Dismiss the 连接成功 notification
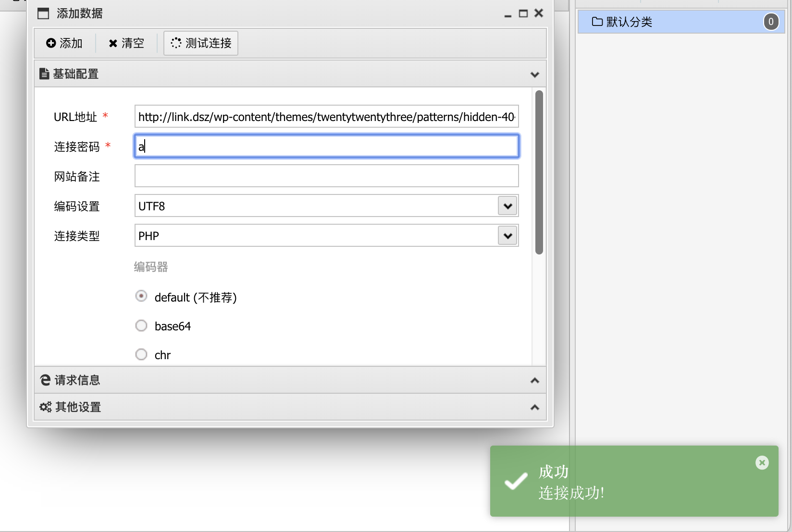The height and width of the screenshot is (532, 792). (x=762, y=463)
